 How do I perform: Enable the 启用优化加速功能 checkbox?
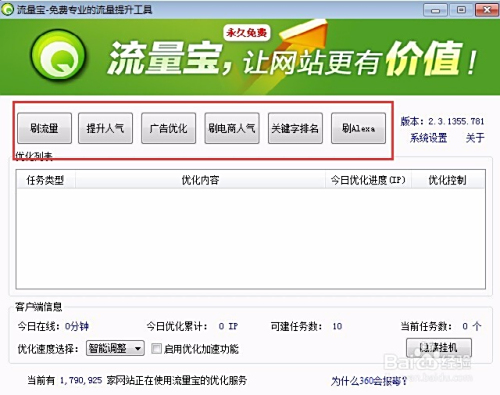[x=156, y=349]
